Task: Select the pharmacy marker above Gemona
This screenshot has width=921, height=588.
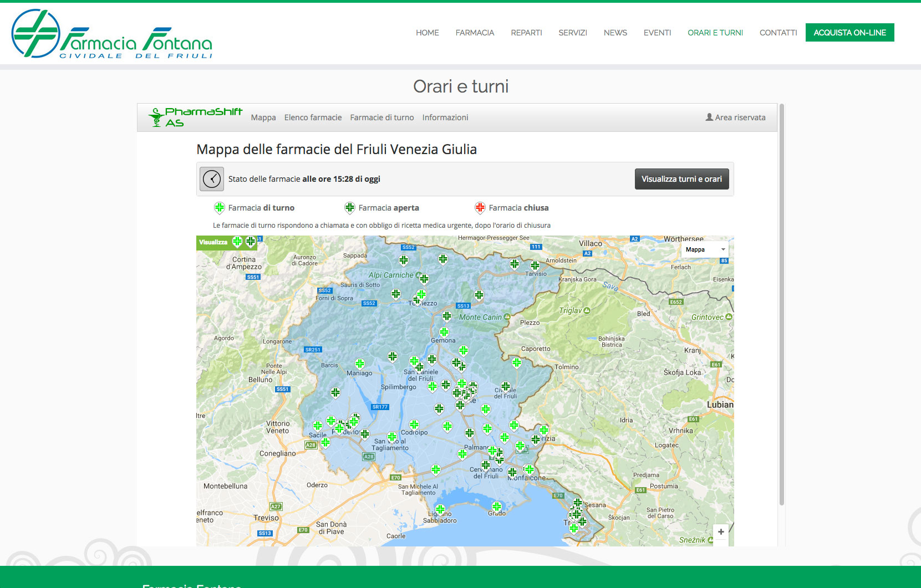Action: pos(444,332)
